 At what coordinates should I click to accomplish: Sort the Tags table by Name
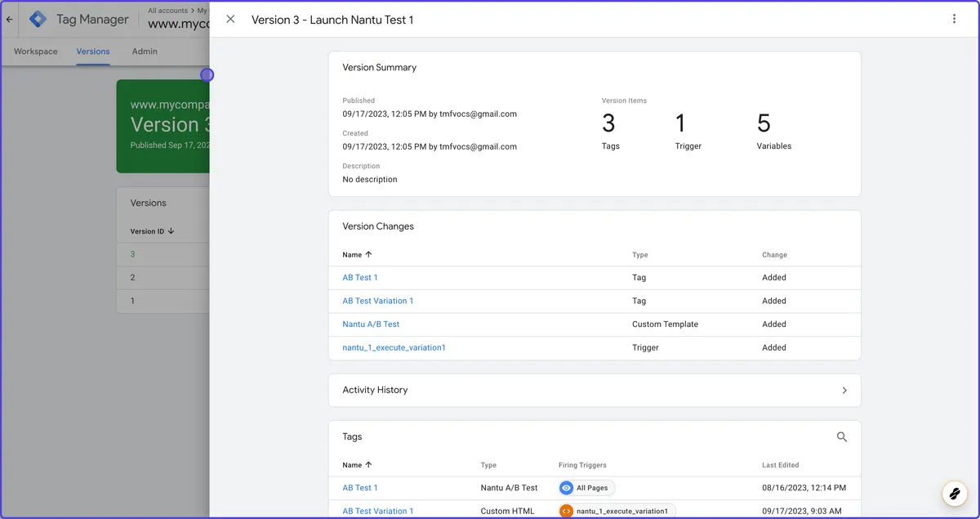tap(357, 465)
